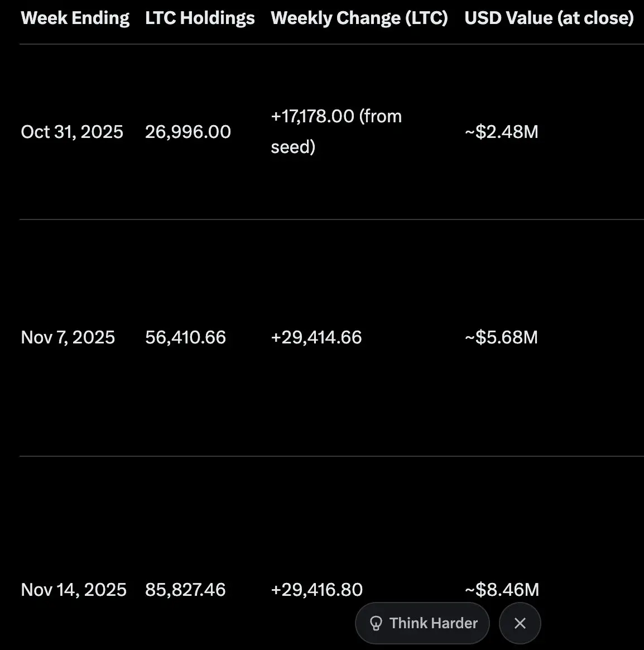The image size is (644, 650).
Task: Dismiss the Think Harder prompt with X
Action: point(520,623)
